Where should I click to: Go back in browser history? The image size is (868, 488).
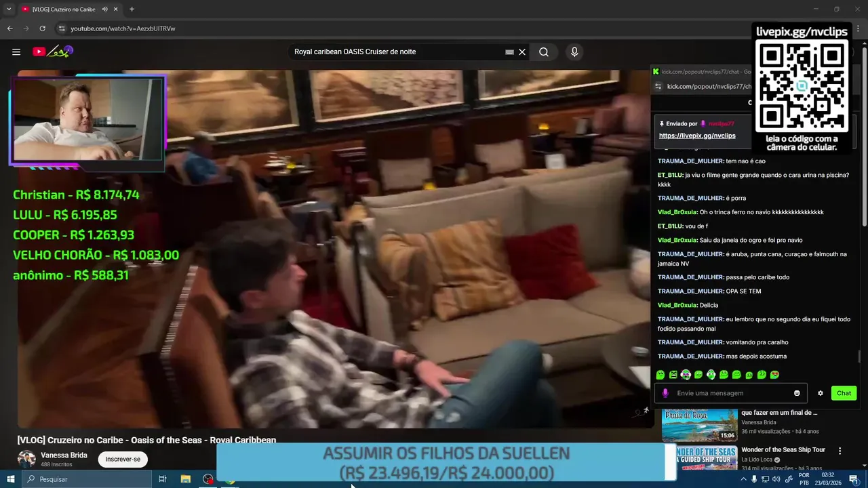point(9,28)
